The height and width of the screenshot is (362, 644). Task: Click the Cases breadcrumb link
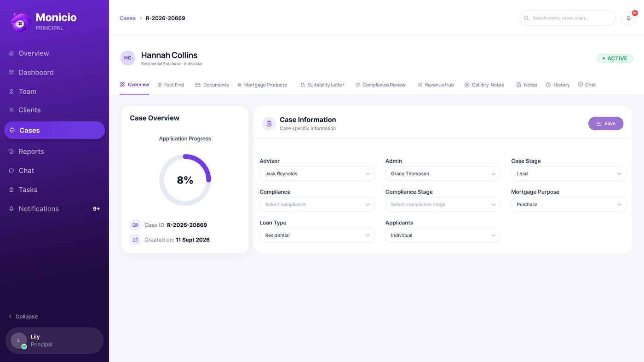click(x=127, y=18)
